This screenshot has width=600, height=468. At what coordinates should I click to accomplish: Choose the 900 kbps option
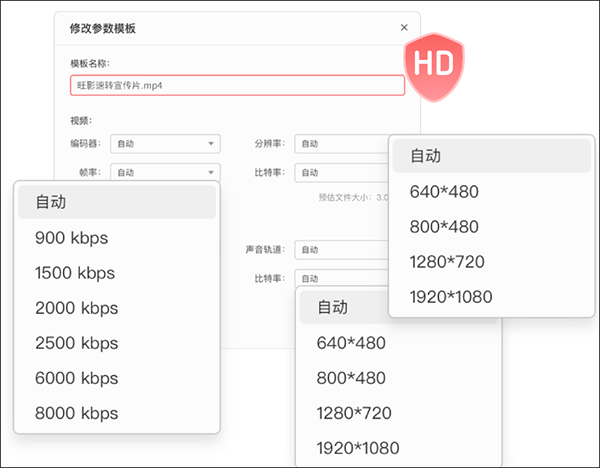[x=116, y=238]
